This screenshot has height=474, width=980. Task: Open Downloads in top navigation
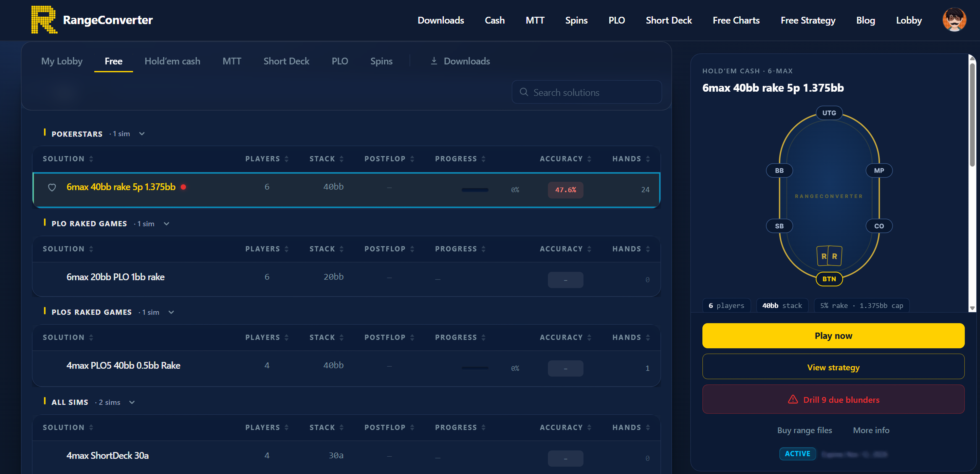tap(440, 20)
